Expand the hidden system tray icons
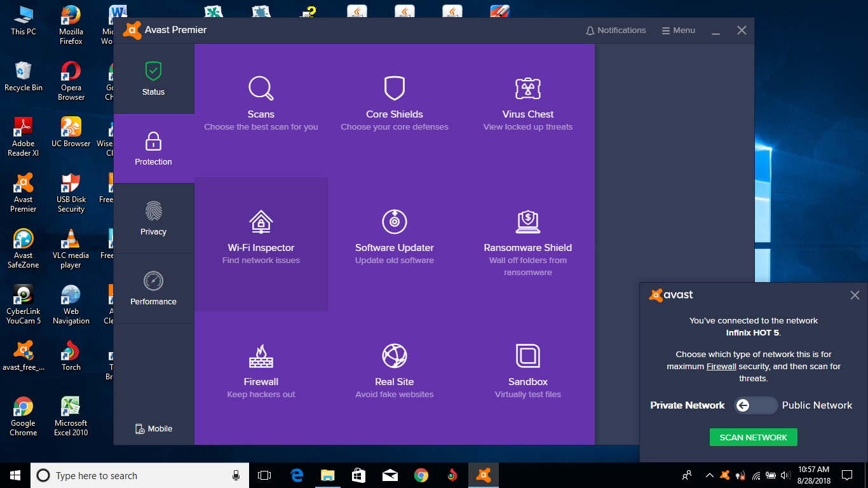Image resolution: width=868 pixels, height=488 pixels. [709, 475]
